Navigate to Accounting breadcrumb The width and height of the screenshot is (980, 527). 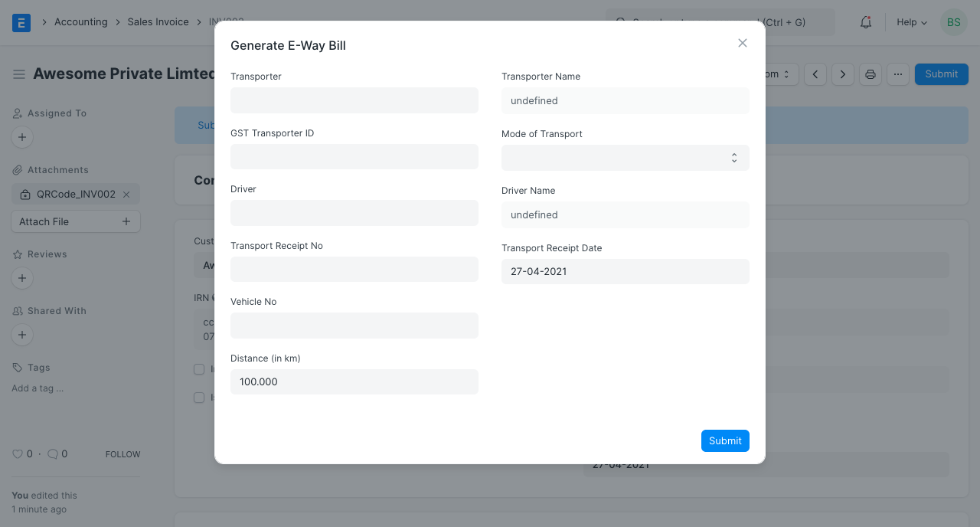coord(80,22)
